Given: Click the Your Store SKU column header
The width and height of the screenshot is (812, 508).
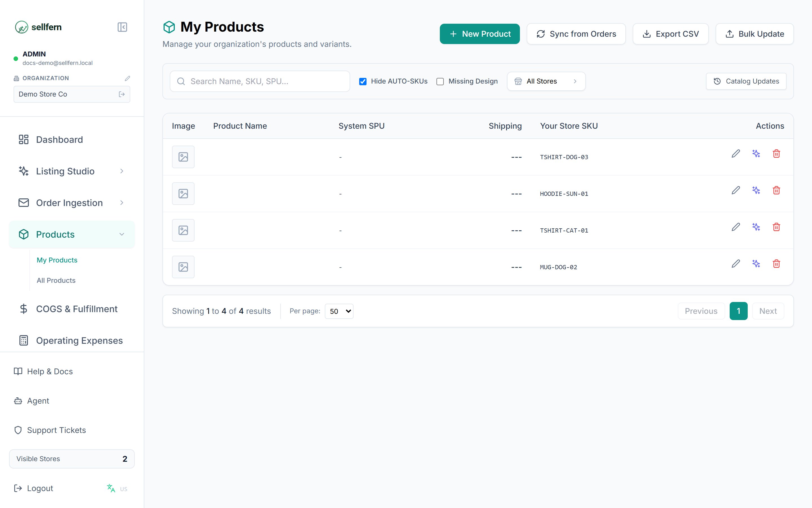Looking at the screenshot, I should coord(569,126).
